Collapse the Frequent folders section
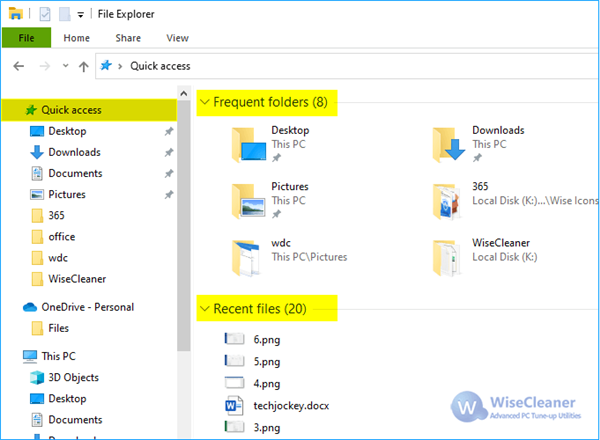600x440 pixels. point(204,102)
